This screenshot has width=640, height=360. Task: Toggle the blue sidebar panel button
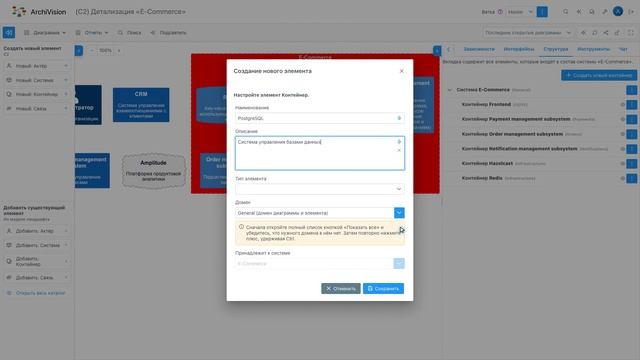[9, 33]
